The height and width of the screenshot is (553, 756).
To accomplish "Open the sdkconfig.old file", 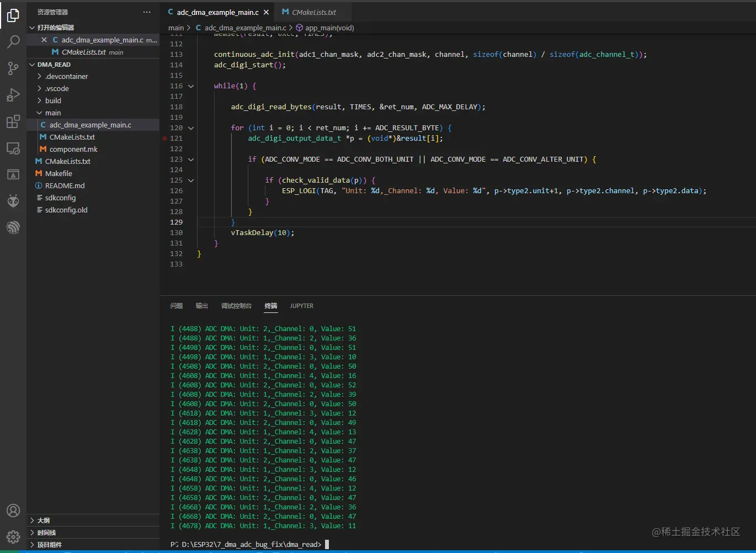I will [93, 210].
